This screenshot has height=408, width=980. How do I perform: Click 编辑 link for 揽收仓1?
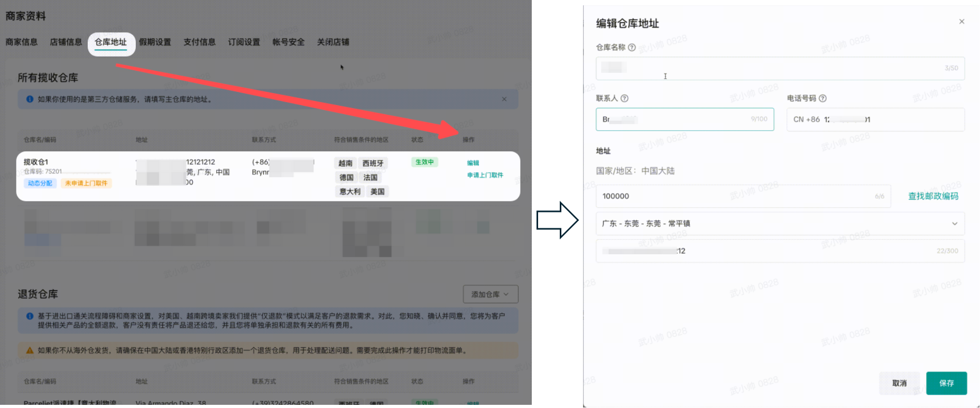coord(473,163)
